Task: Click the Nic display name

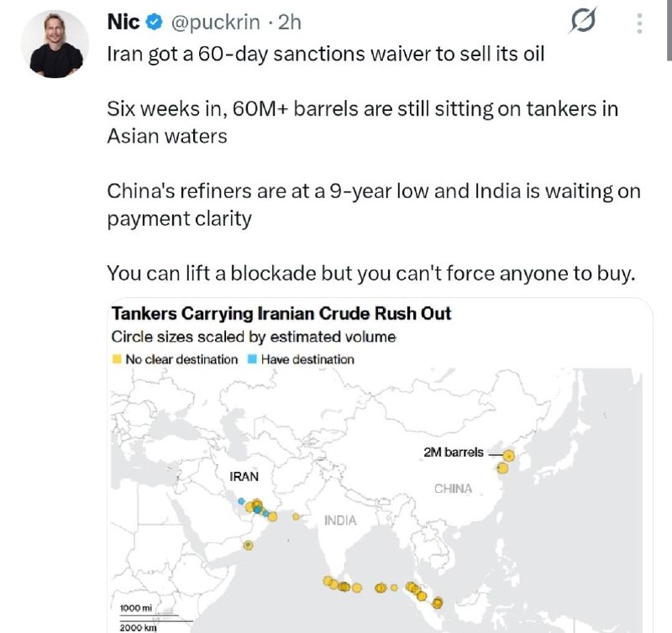Action: (x=123, y=22)
